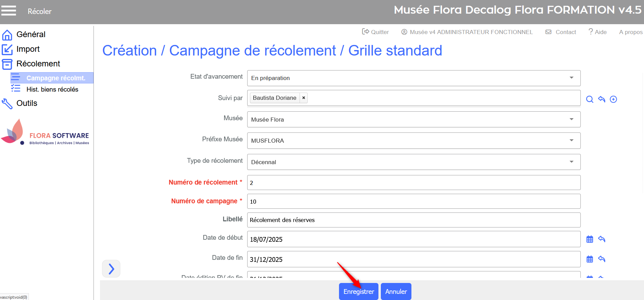Click the Enregistrer button

coord(358,291)
